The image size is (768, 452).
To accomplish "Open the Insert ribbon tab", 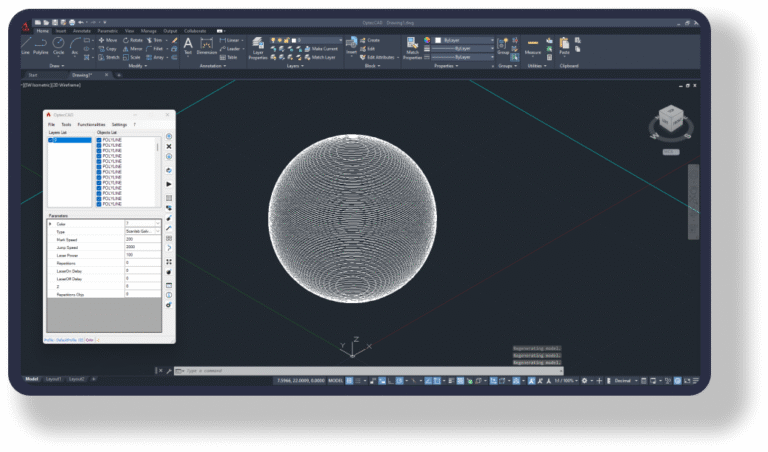I will (x=61, y=31).
